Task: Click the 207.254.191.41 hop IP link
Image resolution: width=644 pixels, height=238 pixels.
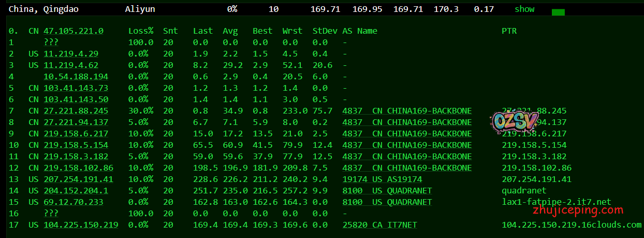Action: [78, 179]
